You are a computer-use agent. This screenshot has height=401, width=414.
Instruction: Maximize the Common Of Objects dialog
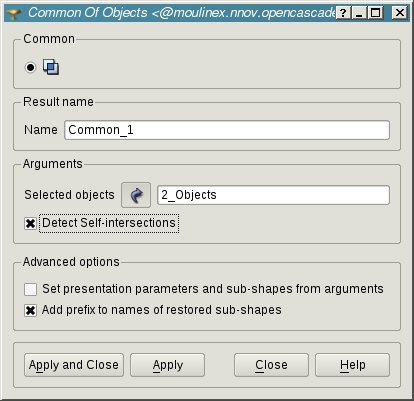point(375,13)
